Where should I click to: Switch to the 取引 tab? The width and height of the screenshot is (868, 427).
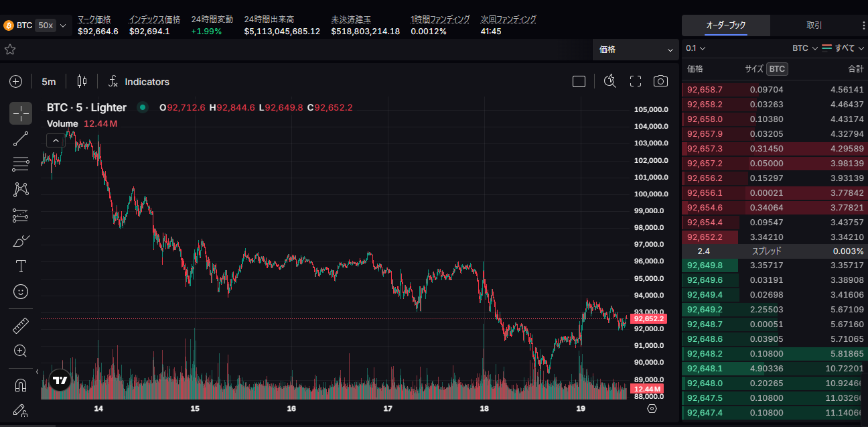coord(814,25)
